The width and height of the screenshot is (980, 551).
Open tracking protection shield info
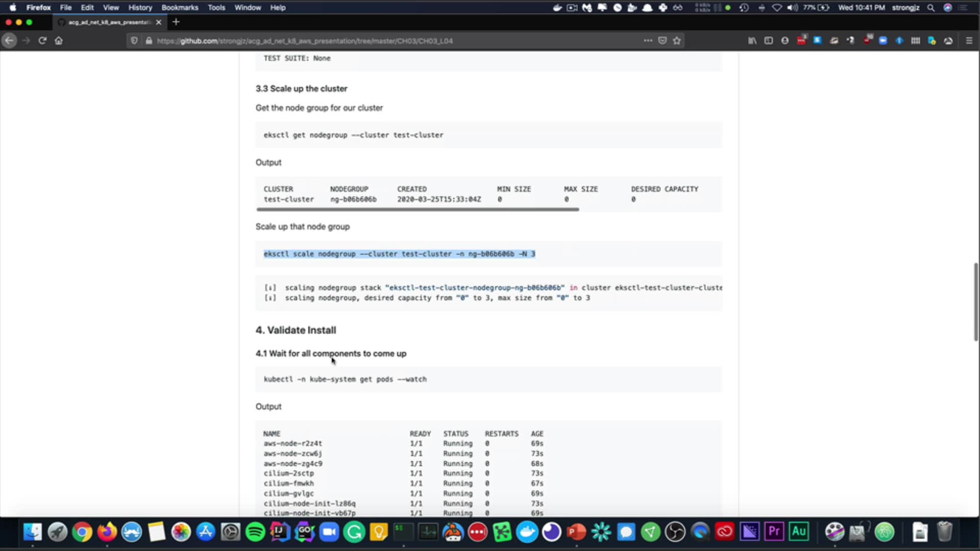tap(134, 41)
